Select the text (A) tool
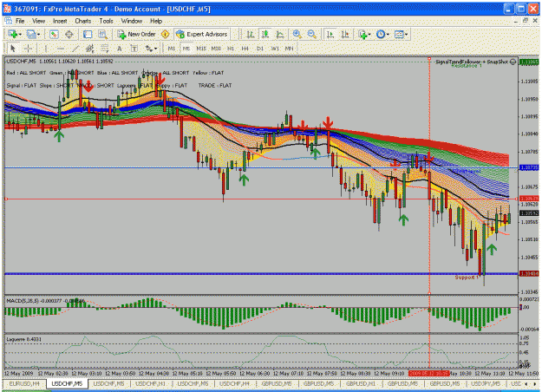This screenshot has height=392, width=542. click(120, 49)
